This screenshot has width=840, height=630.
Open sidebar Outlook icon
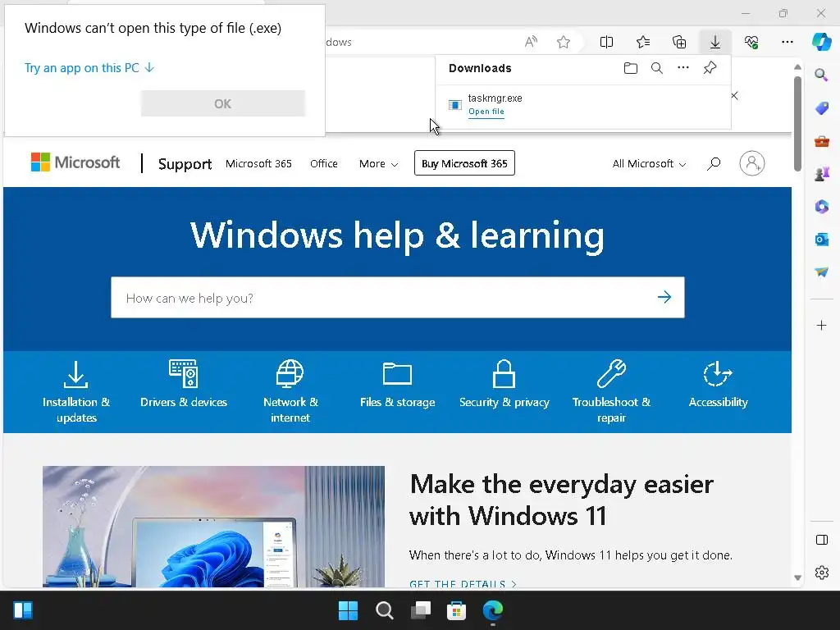click(821, 240)
